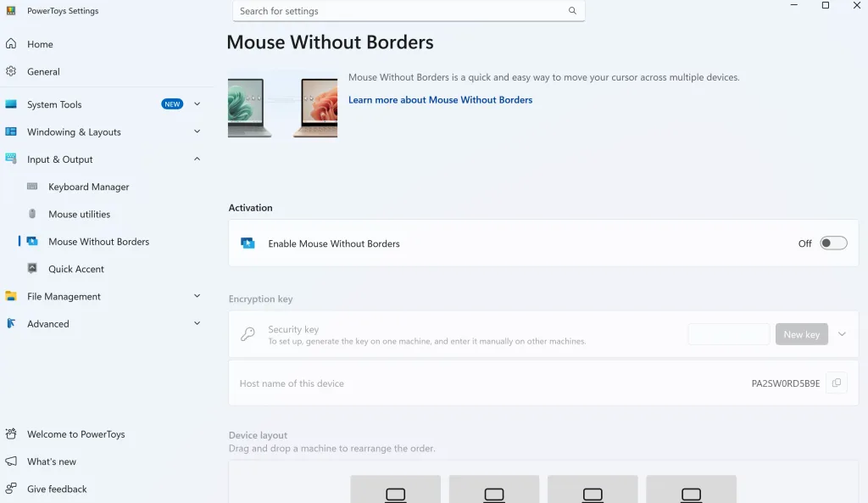
Task: Click the Mouse Without Borders sidebar icon
Action: [33, 242]
